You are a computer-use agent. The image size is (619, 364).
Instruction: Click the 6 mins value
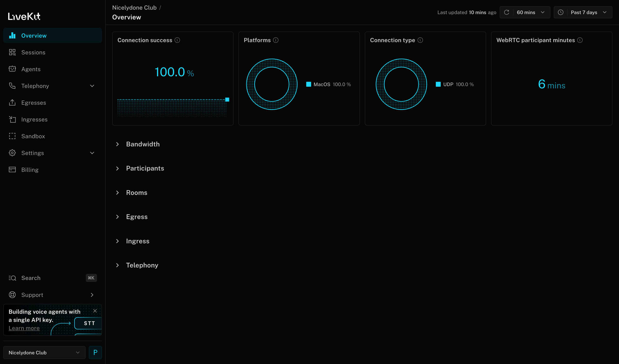coord(552,85)
